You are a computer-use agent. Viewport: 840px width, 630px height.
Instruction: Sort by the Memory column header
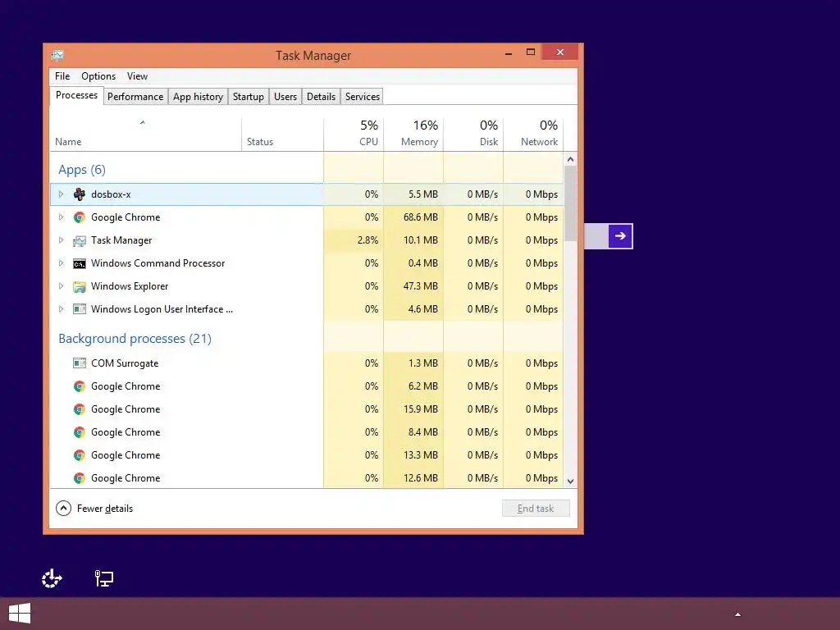413,134
